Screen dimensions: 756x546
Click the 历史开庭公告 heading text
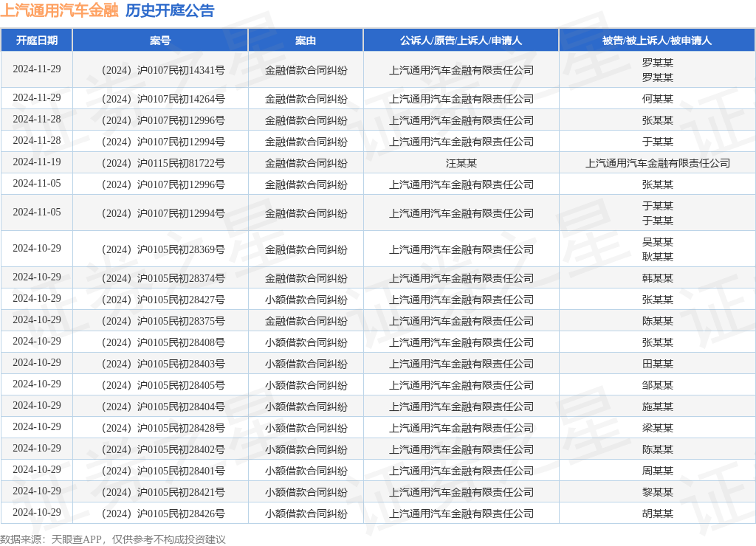pos(170,10)
